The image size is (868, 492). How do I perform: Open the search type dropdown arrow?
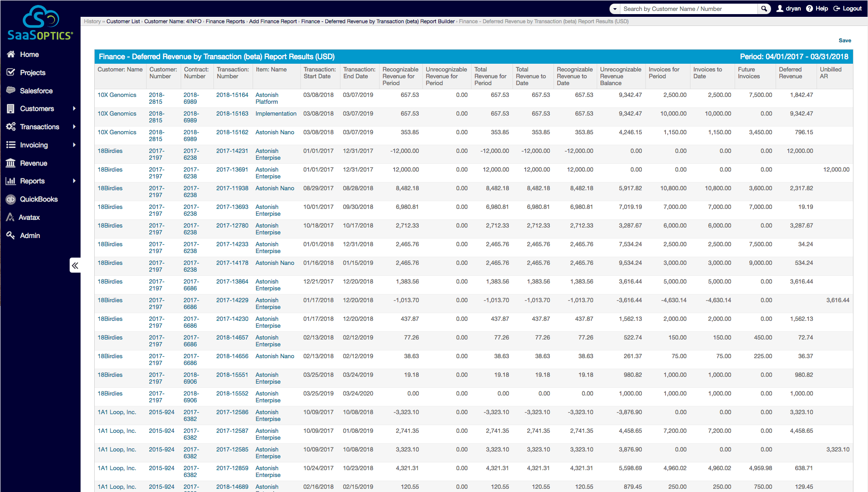615,9
